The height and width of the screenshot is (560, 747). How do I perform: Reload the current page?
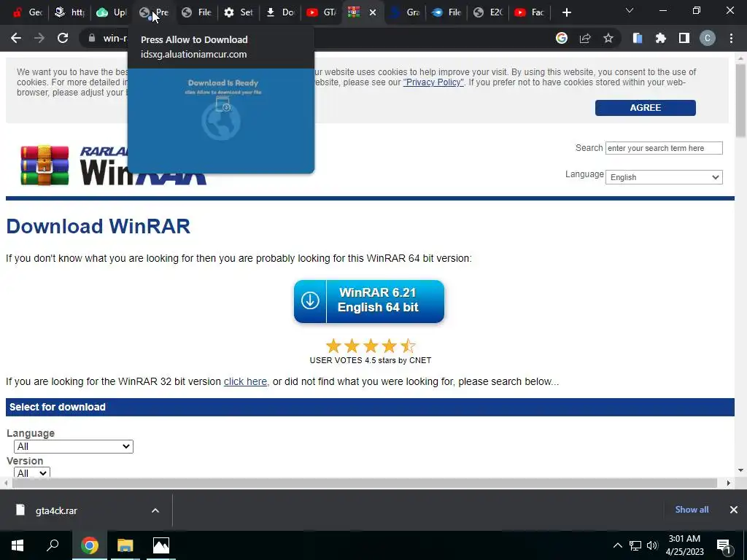63,38
